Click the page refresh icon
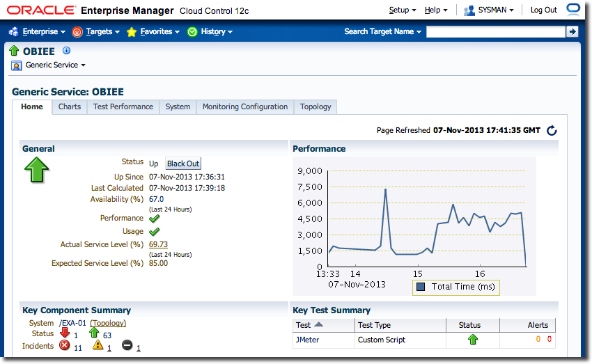The width and height of the screenshot is (592, 364). point(552,130)
